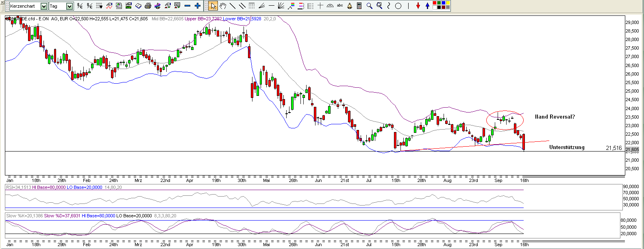Zoom in with the blue plus icon
The height and width of the screenshot is (249, 644).
197,6
